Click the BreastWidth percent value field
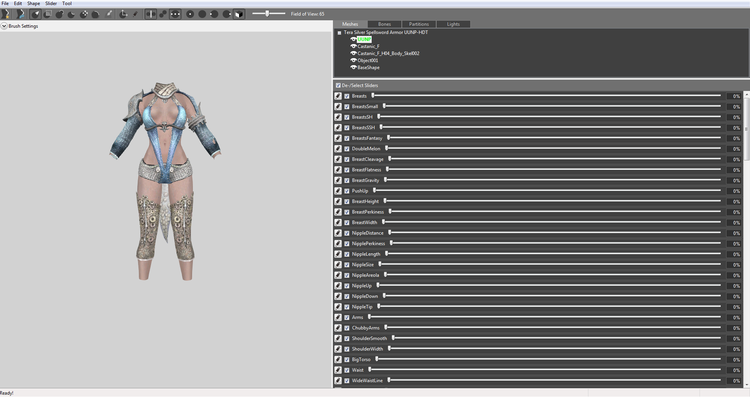Screen dimensions: 750x397 [734, 222]
